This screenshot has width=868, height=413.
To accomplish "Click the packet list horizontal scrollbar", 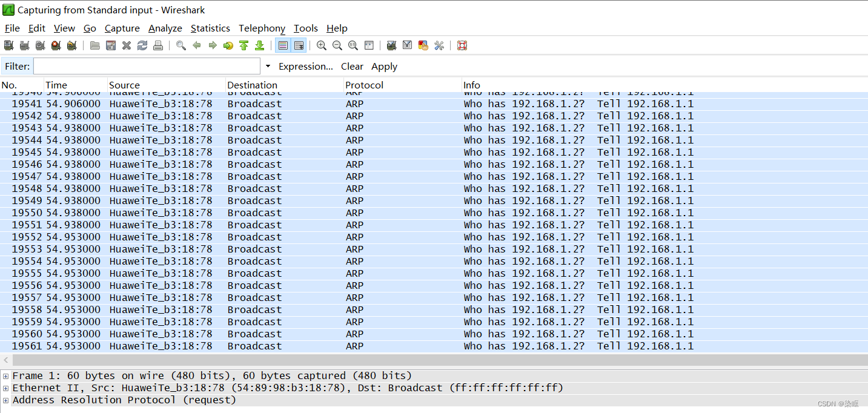I will [x=440, y=360].
